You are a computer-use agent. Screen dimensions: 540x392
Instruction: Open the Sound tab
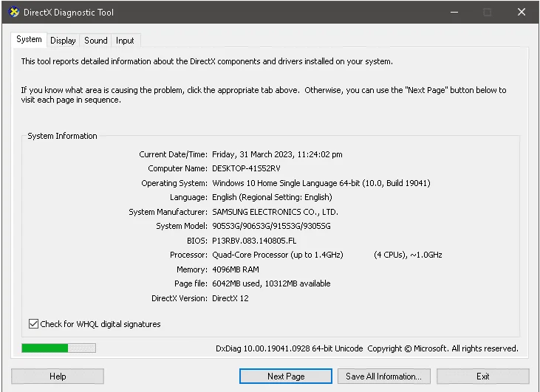[96, 41]
